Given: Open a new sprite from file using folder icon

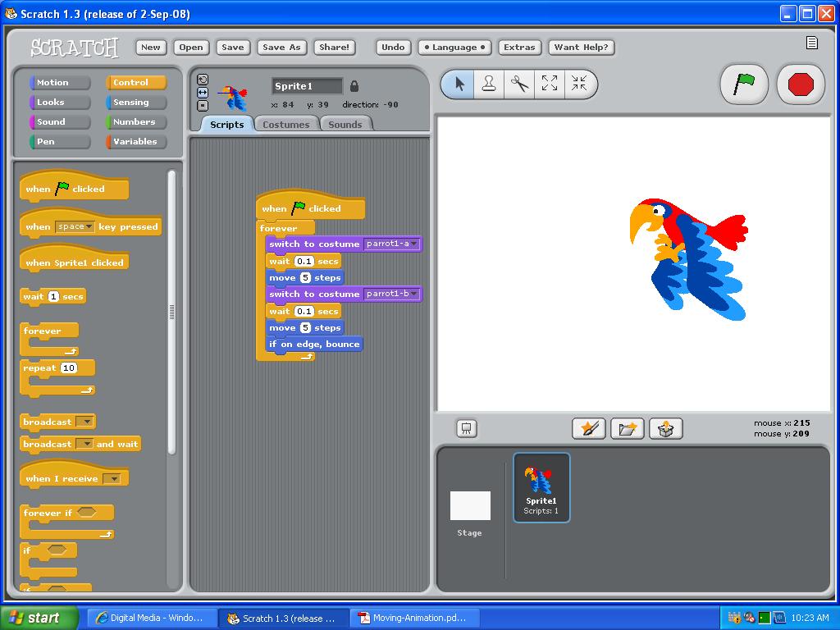Looking at the screenshot, I should click(x=627, y=428).
